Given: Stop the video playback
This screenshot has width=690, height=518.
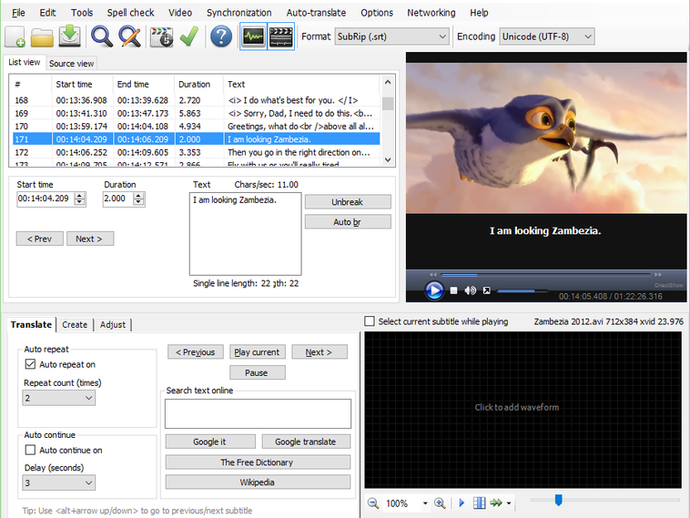Looking at the screenshot, I should tap(454, 290).
